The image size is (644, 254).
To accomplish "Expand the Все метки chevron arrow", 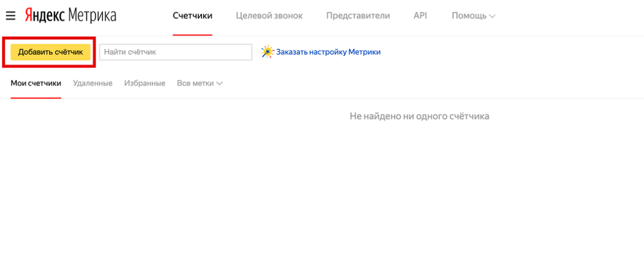I will click(x=219, y=83).
